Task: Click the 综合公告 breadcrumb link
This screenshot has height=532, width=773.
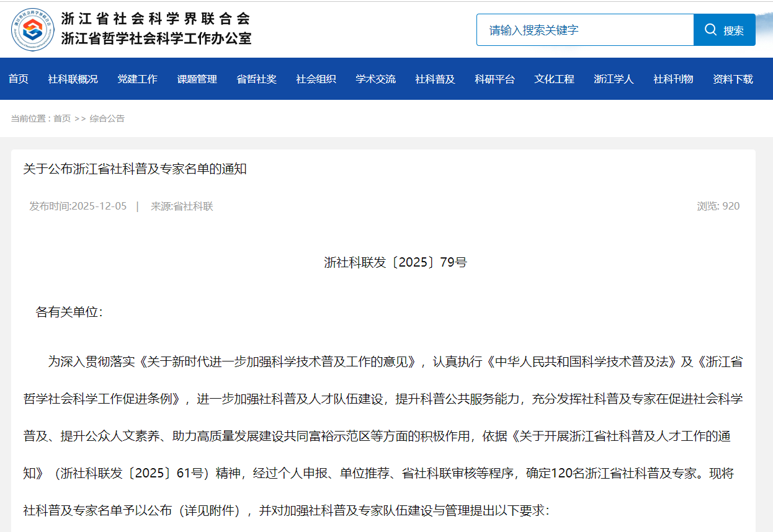Action: point(107,118)
